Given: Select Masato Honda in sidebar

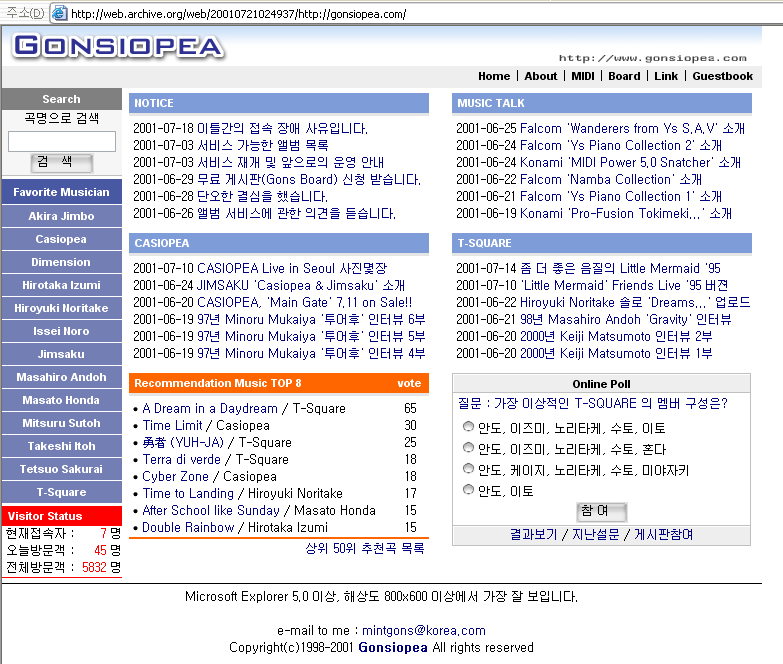Looking at the screenshot, I should click(x=61, y=400).
